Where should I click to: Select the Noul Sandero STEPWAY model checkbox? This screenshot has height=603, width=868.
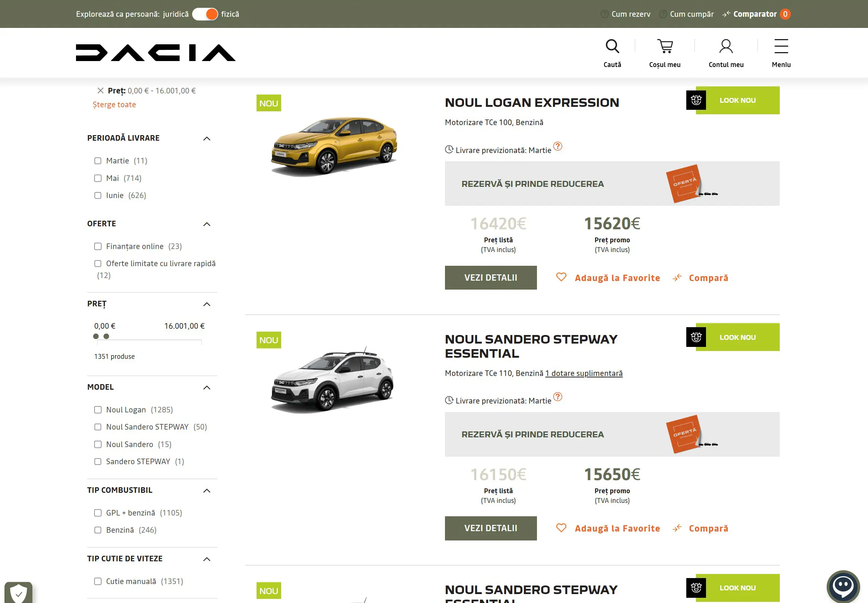pyautogui.click(x=98, y=427)
